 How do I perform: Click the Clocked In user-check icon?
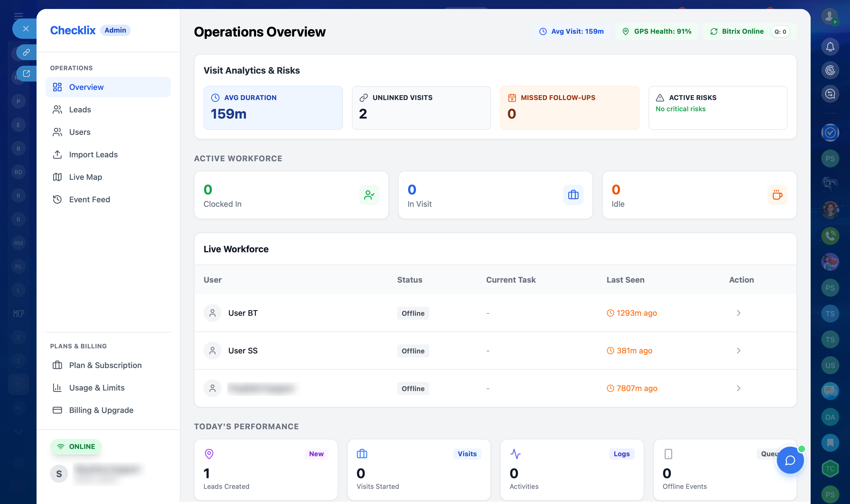(x=369, y=195)
